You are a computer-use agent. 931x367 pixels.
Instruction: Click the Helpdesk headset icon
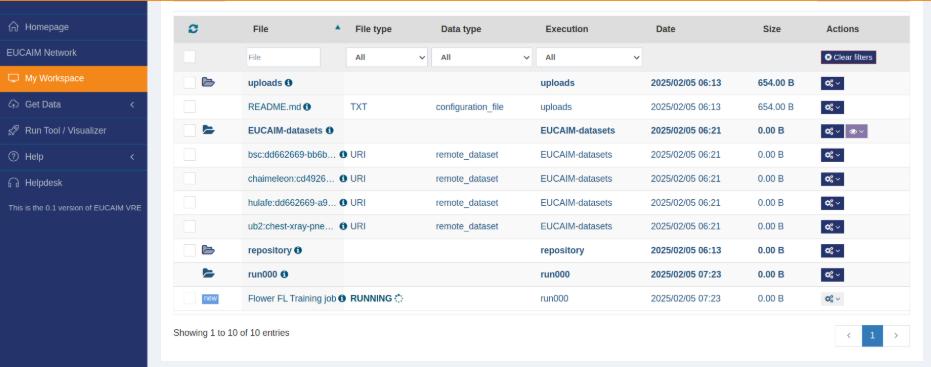coord(14,183)
